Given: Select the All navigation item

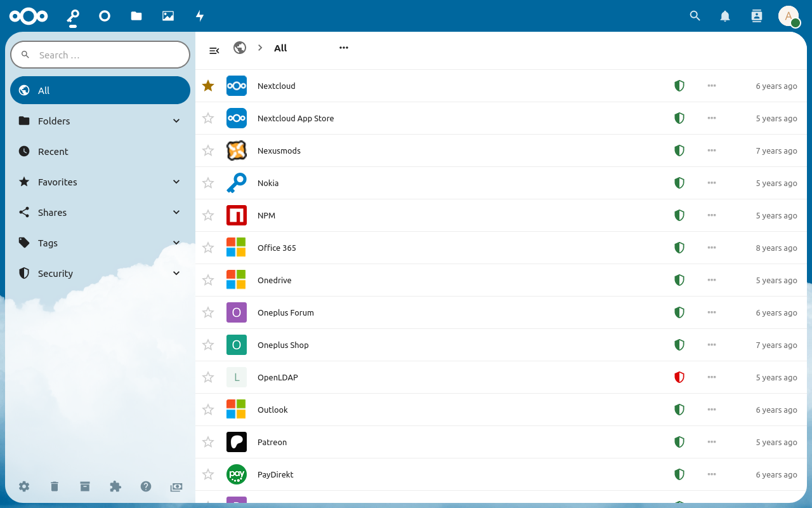Looking at the screenshot, I should (x=100, y=90).
